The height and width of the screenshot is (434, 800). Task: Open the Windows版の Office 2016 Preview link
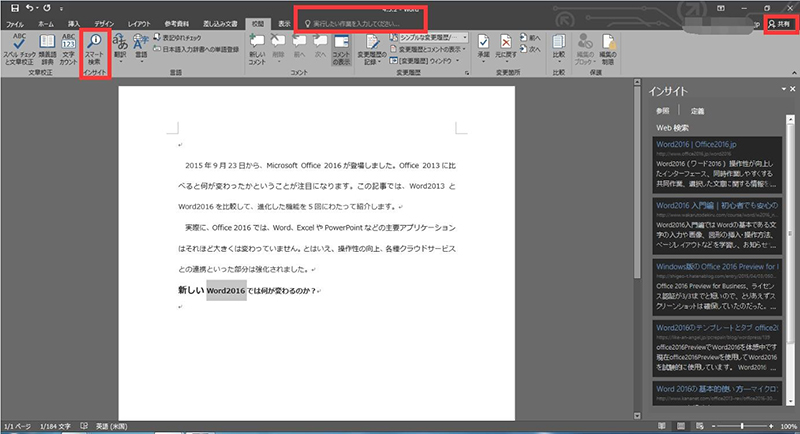pos(717,267)
